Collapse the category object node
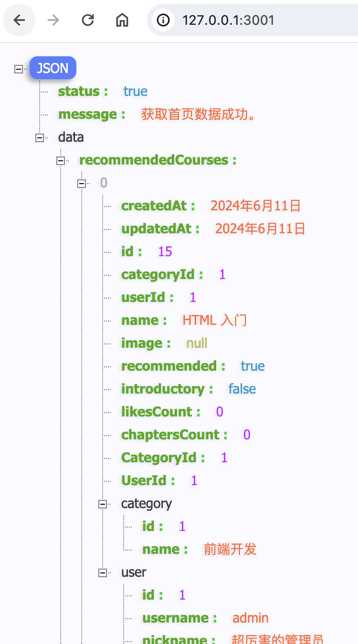The image size is (358, 644). [103, 504]
